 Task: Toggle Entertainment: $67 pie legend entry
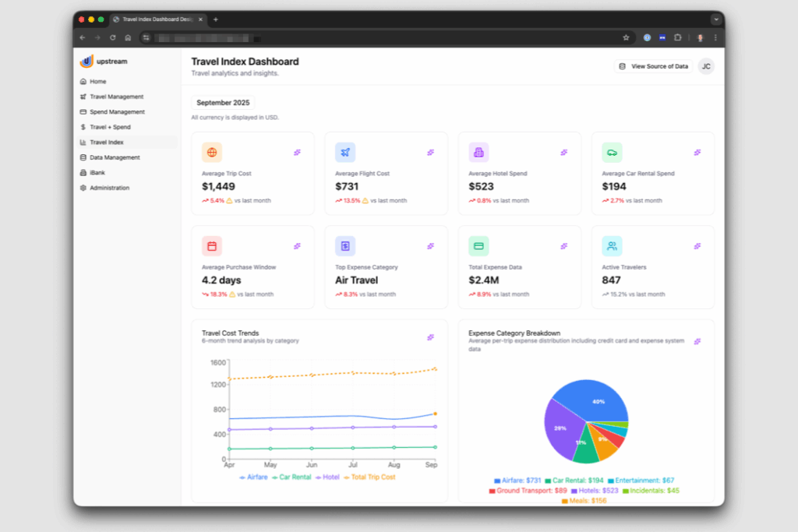click(641, 481)
